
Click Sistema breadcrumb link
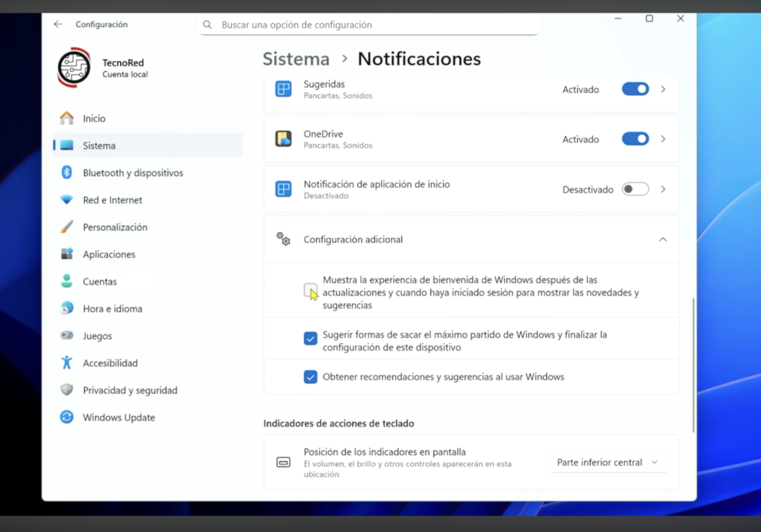(296, 59)
